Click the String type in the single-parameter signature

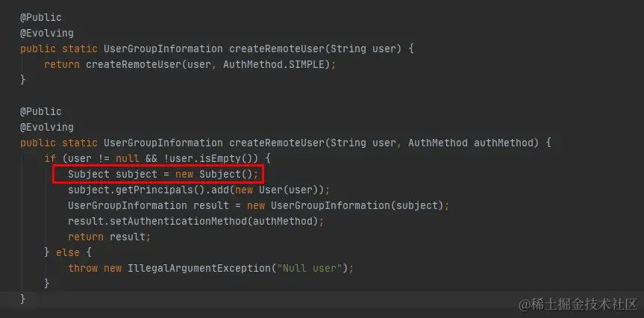pyautogui.click(x=348, y=49)
